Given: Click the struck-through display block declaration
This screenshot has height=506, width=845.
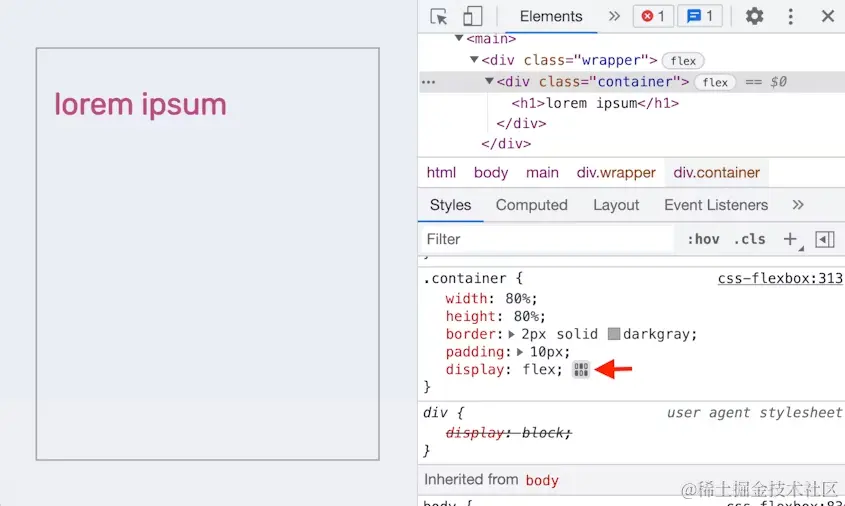Looking at the screenshot, I should point(509,433).
